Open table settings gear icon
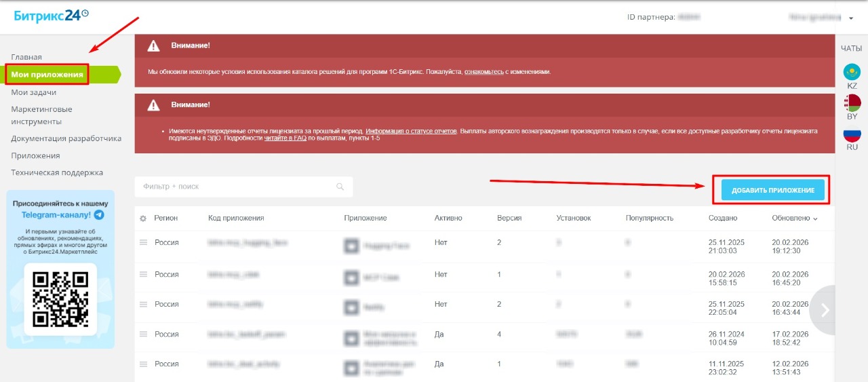The height and width of the screenshot is (382, 868). point(143,218)
